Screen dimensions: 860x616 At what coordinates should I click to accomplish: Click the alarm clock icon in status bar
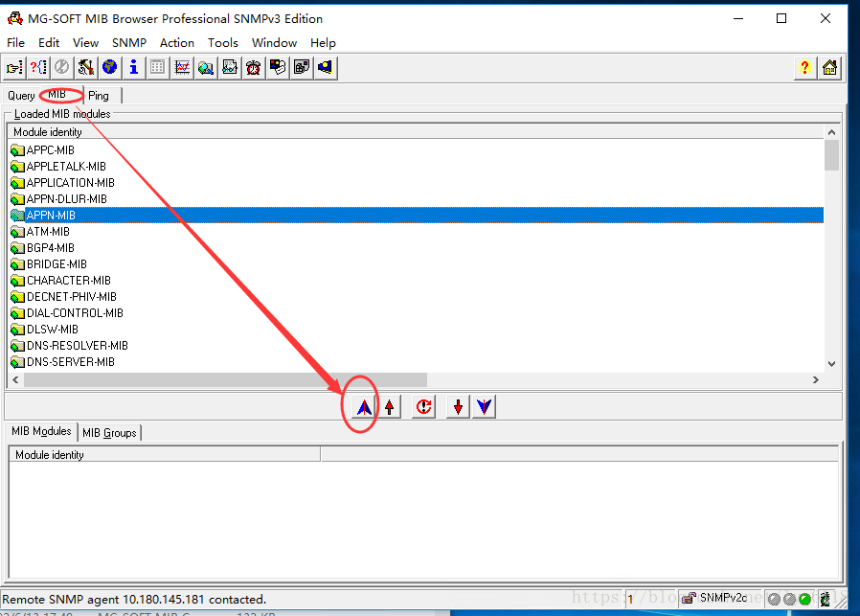tap(825, 599)
